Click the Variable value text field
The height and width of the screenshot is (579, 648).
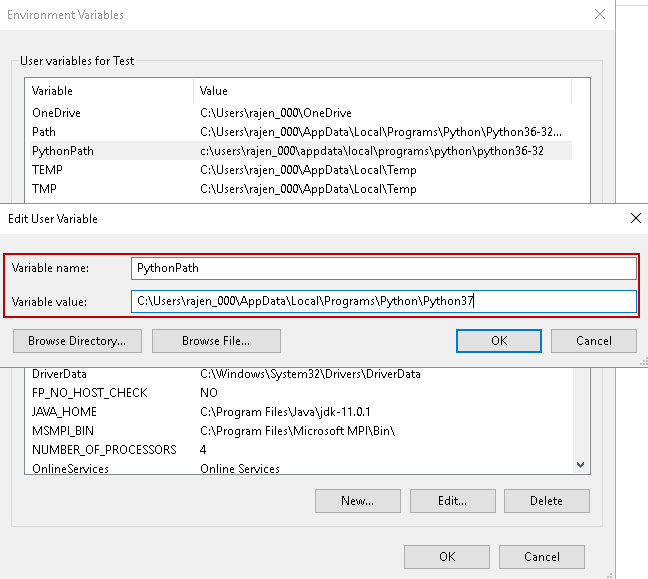[x=383, y=301]
